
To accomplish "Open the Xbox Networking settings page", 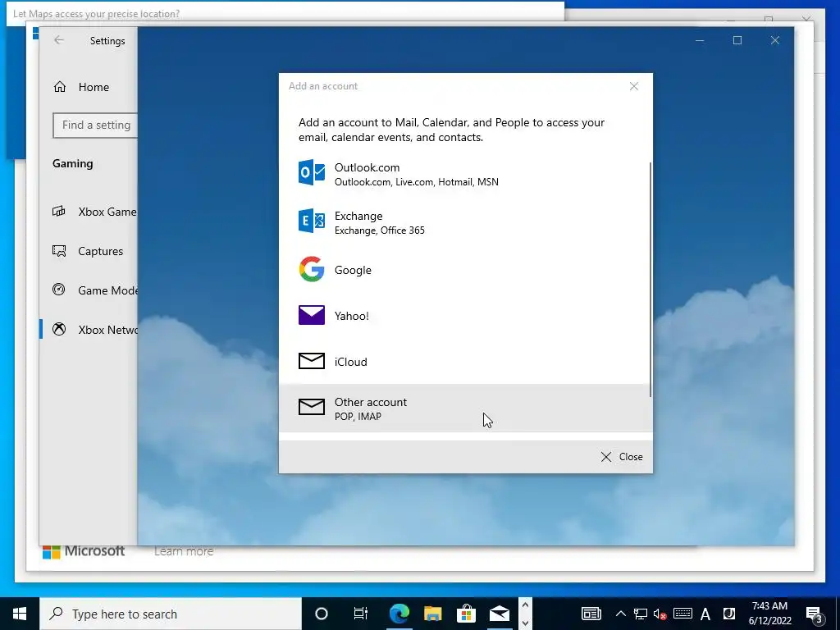I will tap(89, 329).
